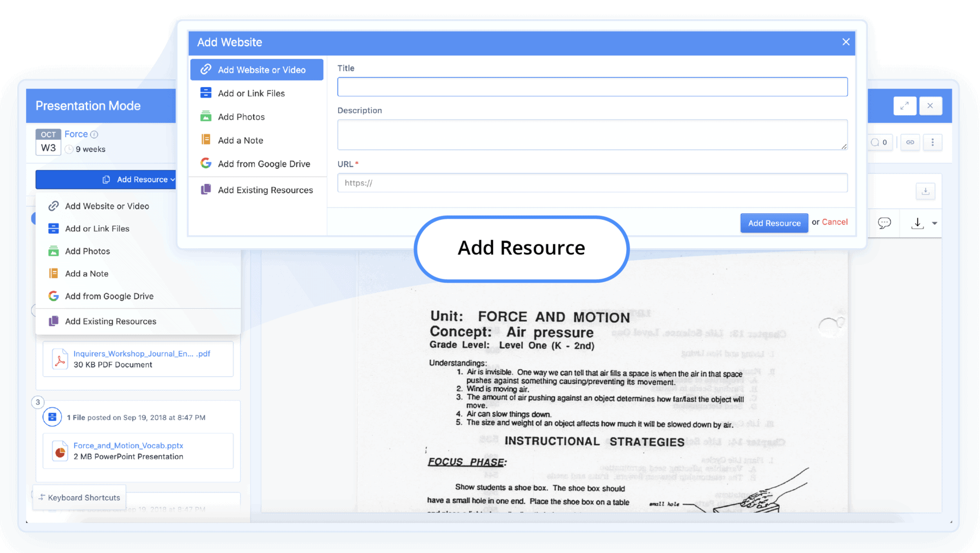Screen dimensions: 980x553
Task: Switch to Add or Link Files in dialog
Action: pos(256,93)
